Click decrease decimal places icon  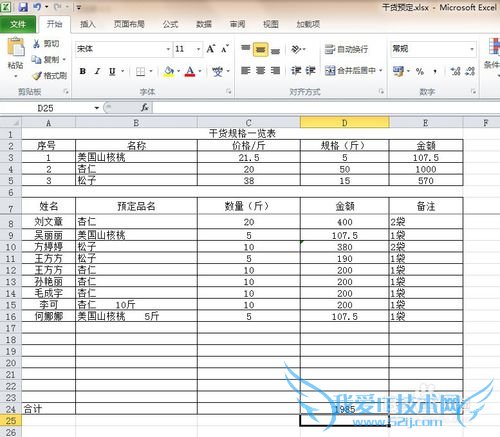coord(470,71)
